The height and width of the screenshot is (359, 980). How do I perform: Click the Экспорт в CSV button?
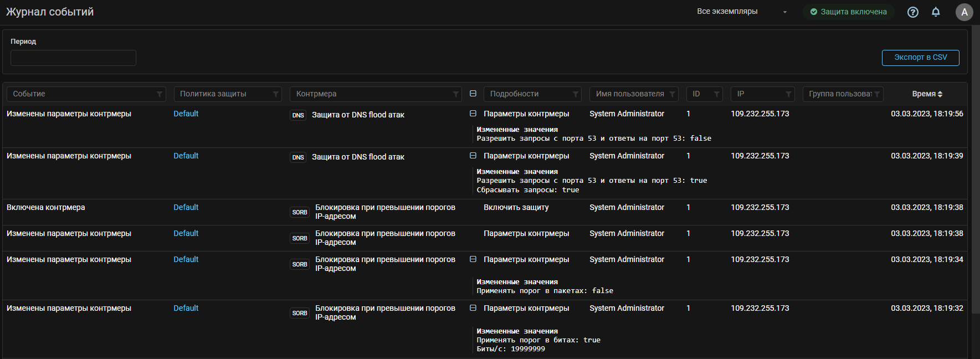coord(920,58)
